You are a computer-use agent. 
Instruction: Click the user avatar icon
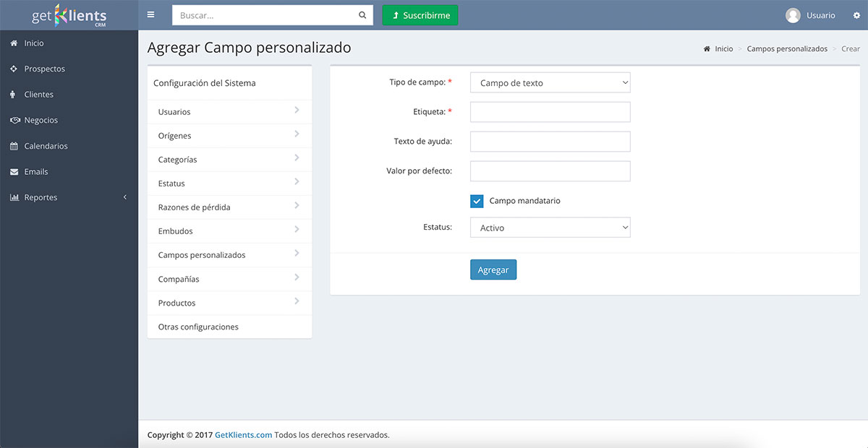point(793,15)
